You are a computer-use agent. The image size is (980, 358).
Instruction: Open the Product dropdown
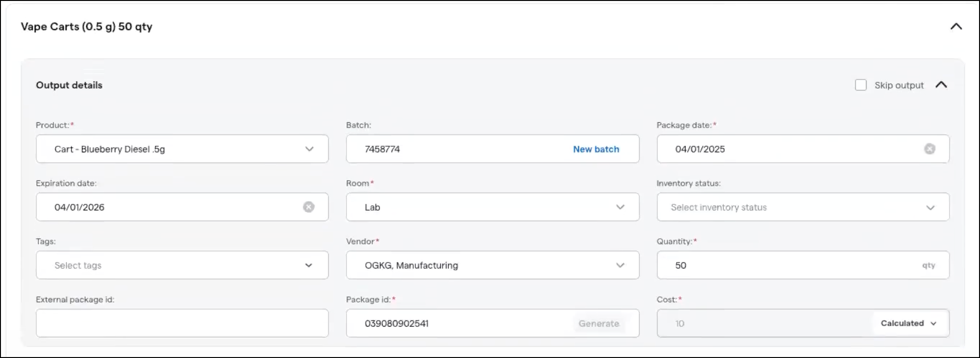pos(182,149)
